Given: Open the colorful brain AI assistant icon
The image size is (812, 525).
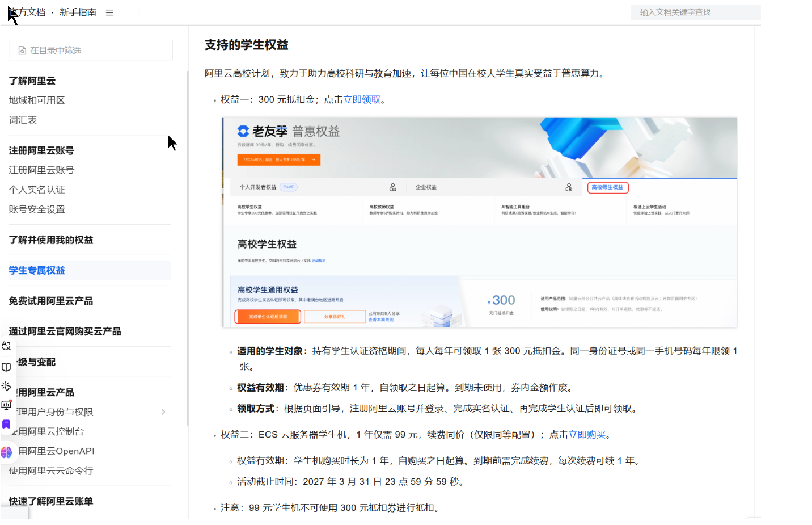Looking at the screenshot, I should (x=6, y=452).
